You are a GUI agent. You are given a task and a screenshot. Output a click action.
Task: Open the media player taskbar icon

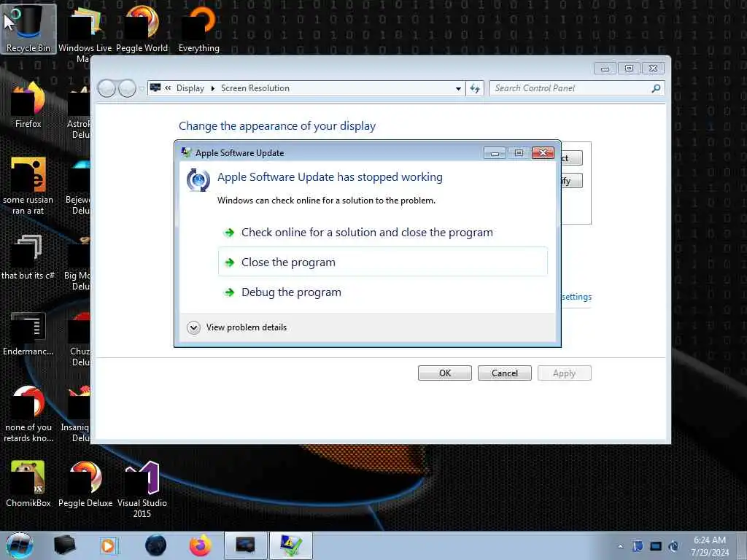pos(108,545)
